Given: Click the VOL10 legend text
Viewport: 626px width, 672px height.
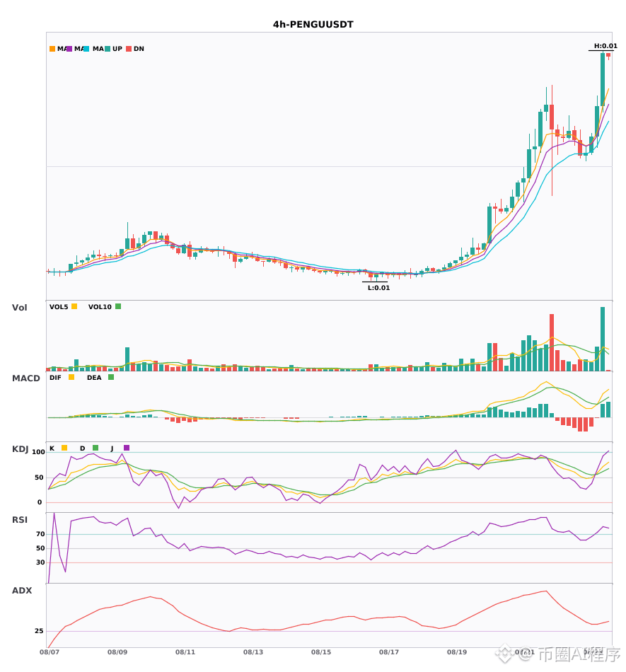Looking at the screenshot, I should click(x=100, y=307).
